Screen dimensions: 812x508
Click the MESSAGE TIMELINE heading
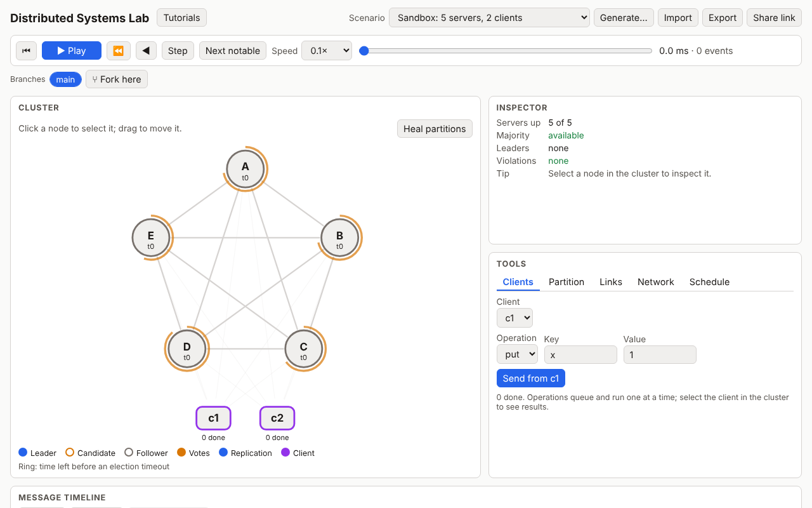pyautogui.click(x=62, y=498)
